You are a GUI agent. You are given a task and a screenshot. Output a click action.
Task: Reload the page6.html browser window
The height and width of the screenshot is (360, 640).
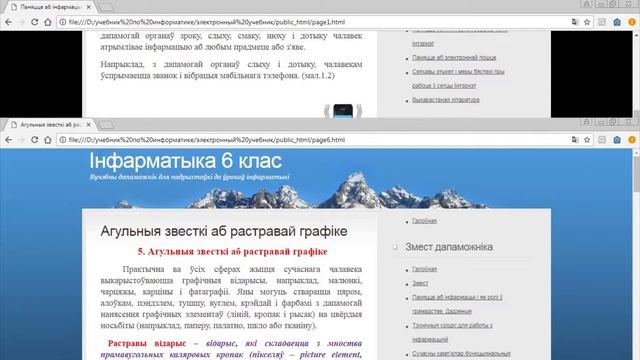point(35,140)
